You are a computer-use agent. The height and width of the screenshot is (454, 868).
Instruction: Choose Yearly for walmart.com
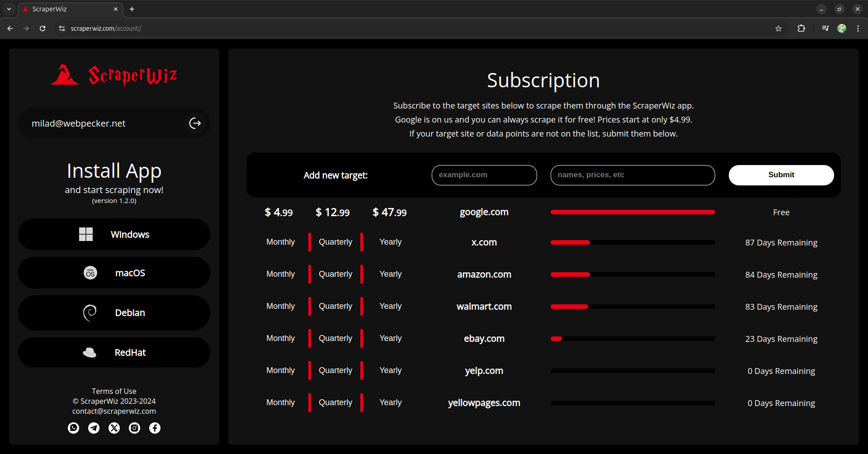(391, 306)
